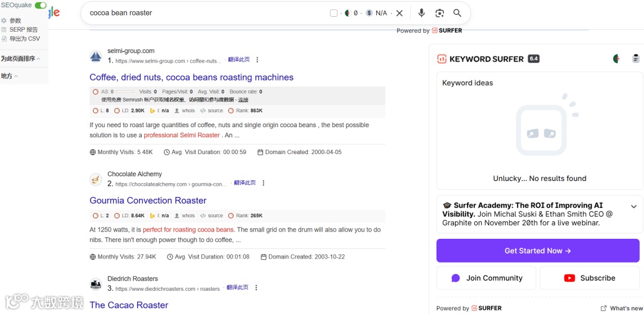
Task: Click Monthly Visits 5.48K stat
Action: [121, 152]
